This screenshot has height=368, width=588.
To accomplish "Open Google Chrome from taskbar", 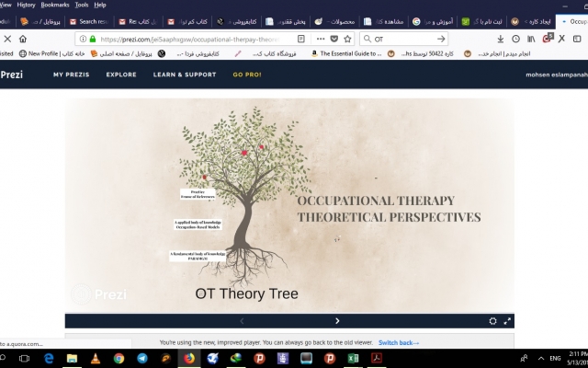I will click(x=119, y=358).
